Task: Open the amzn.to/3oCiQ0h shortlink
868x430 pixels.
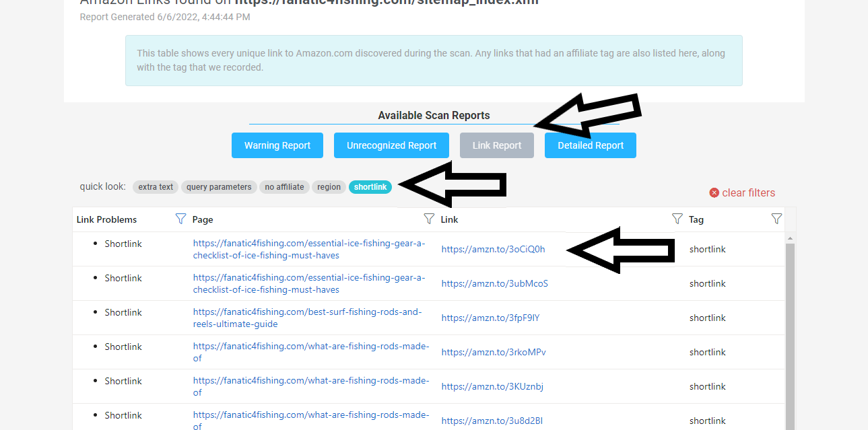Action: coord(494,249)
